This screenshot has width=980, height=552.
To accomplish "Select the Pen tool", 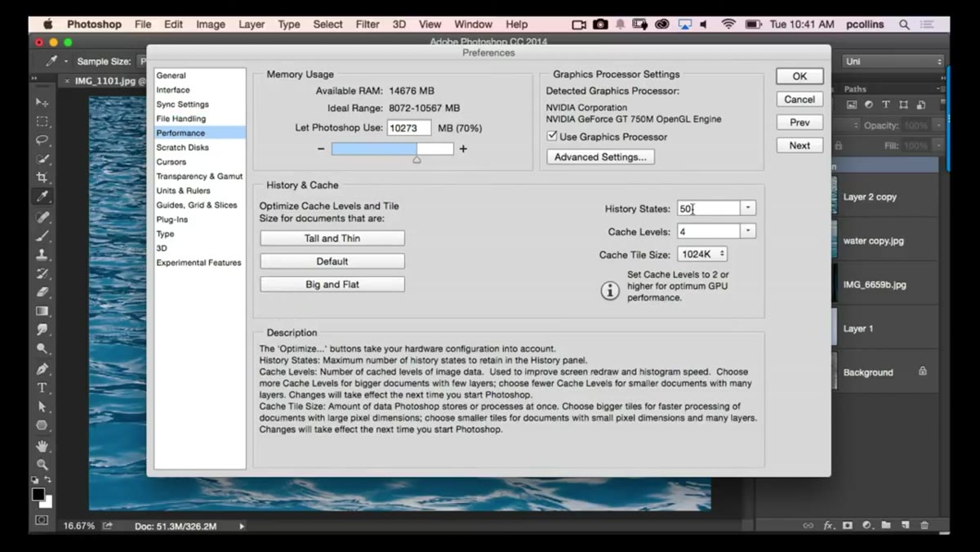I will pyautogui.click(x=42, y=369).
